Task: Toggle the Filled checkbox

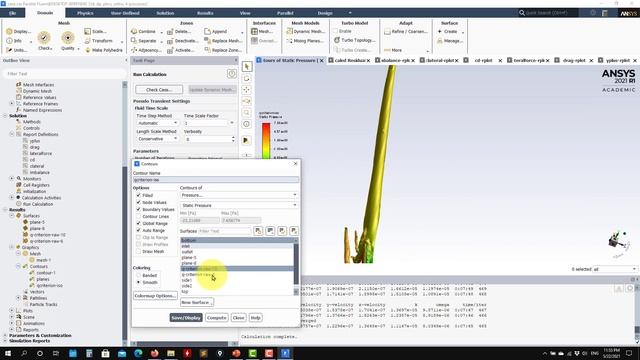Action: click(x=138, y=195)
